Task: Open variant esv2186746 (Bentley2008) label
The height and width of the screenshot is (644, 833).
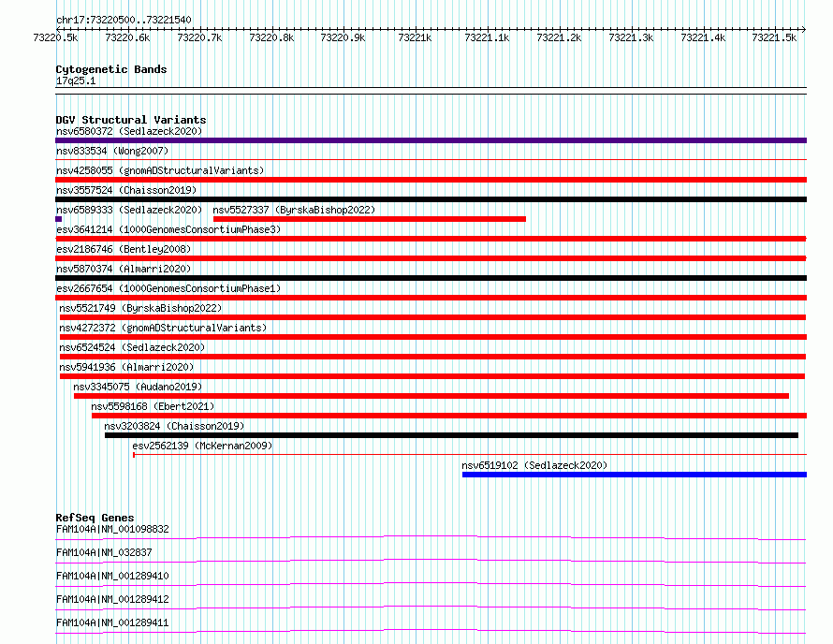Action: coord(124,249)
